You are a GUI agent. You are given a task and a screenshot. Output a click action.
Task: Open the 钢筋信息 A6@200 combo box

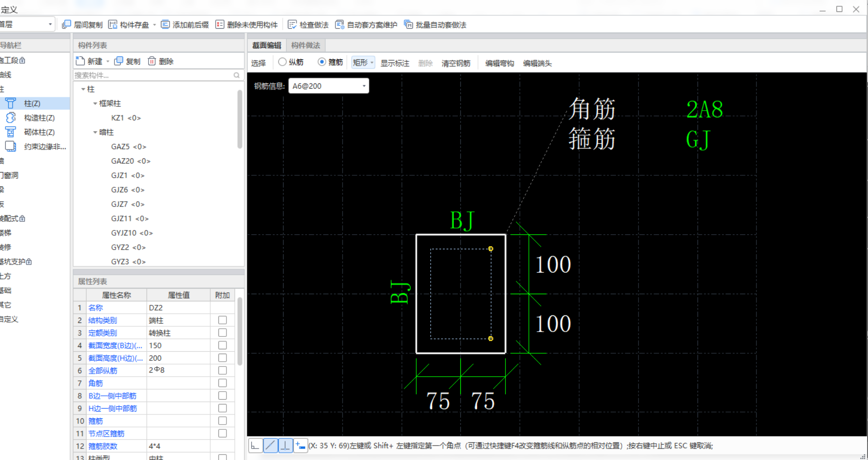329,86
